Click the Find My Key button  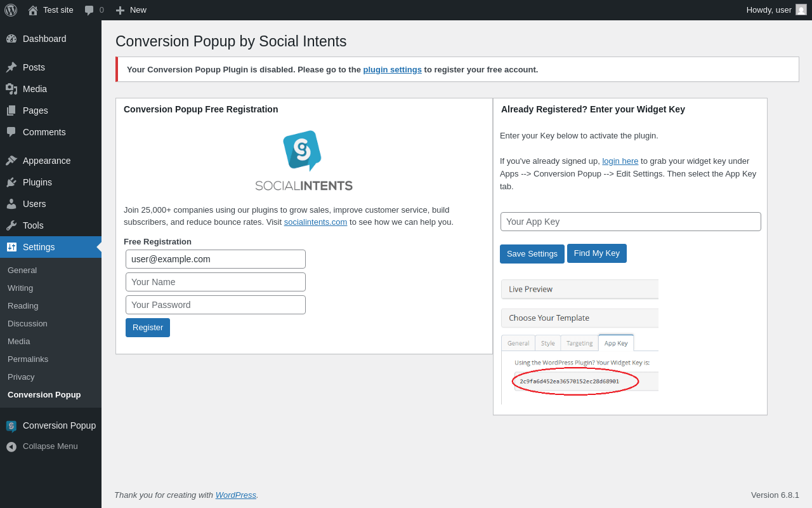(597, 253)
